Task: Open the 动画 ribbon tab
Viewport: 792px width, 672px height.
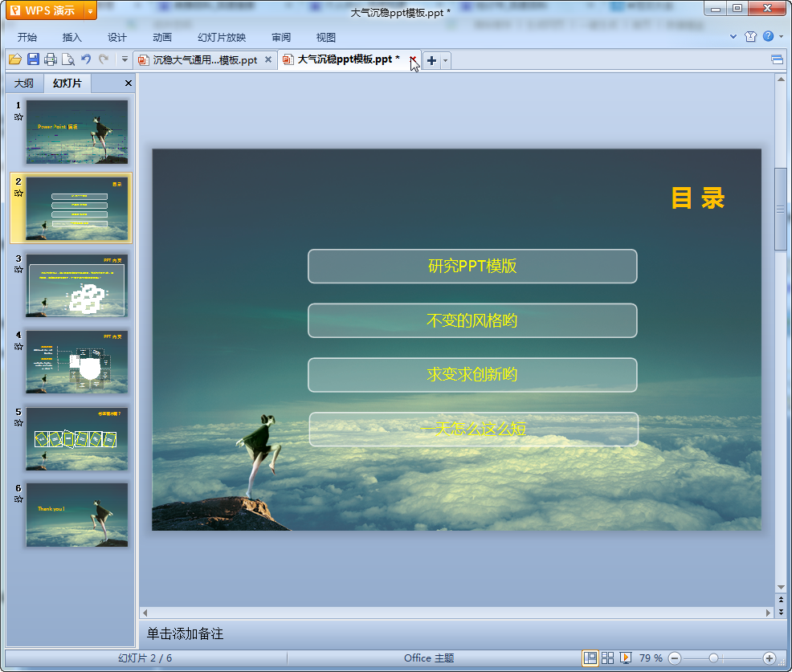Action: [x=162, y=38]
